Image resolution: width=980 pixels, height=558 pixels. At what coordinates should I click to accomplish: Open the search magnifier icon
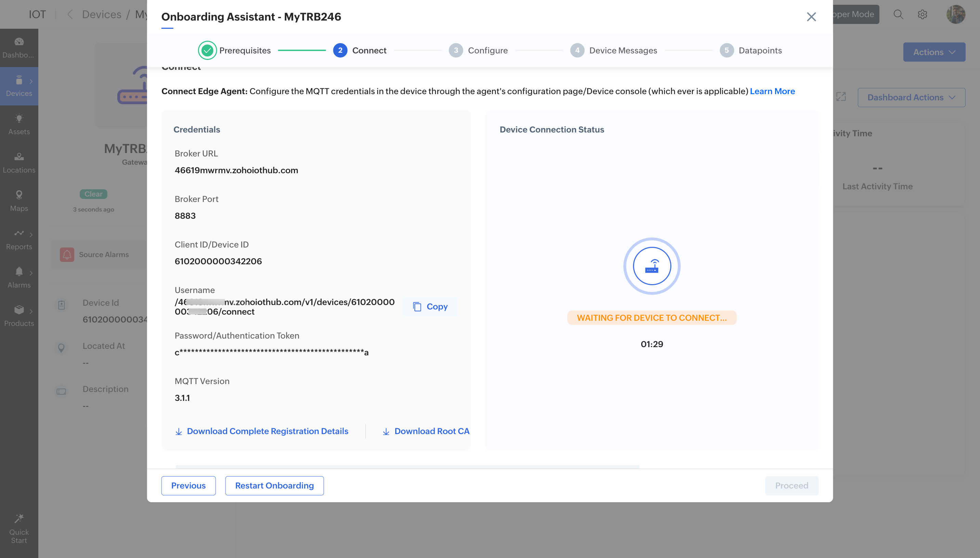pyautogui.click(x=898, y=15)
